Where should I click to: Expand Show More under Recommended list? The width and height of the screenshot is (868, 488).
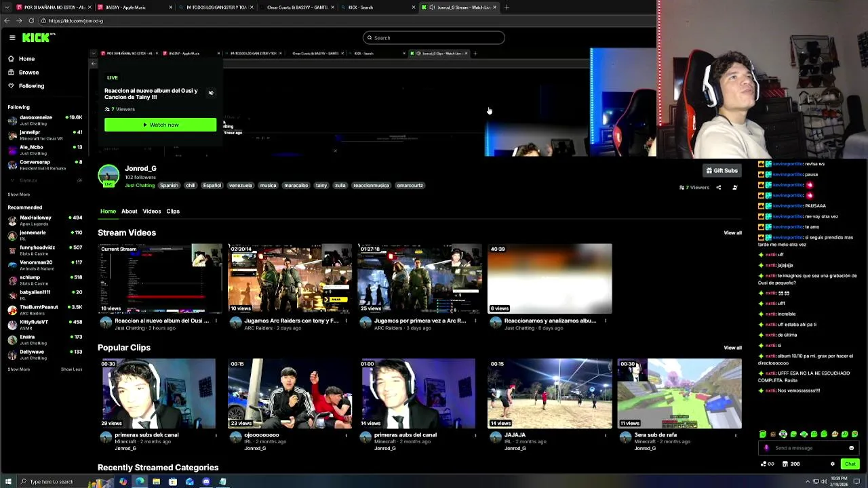tap(18, 369)
